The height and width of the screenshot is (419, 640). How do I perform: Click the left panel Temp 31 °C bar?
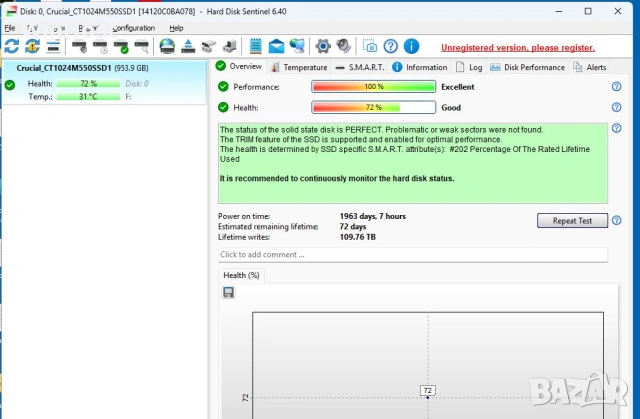coord(88,97)
